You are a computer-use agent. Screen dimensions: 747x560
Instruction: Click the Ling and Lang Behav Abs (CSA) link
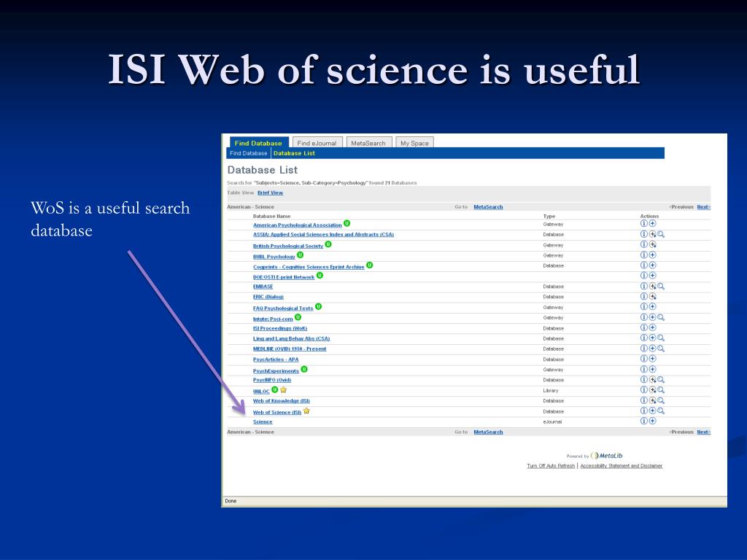coord(292,338)
